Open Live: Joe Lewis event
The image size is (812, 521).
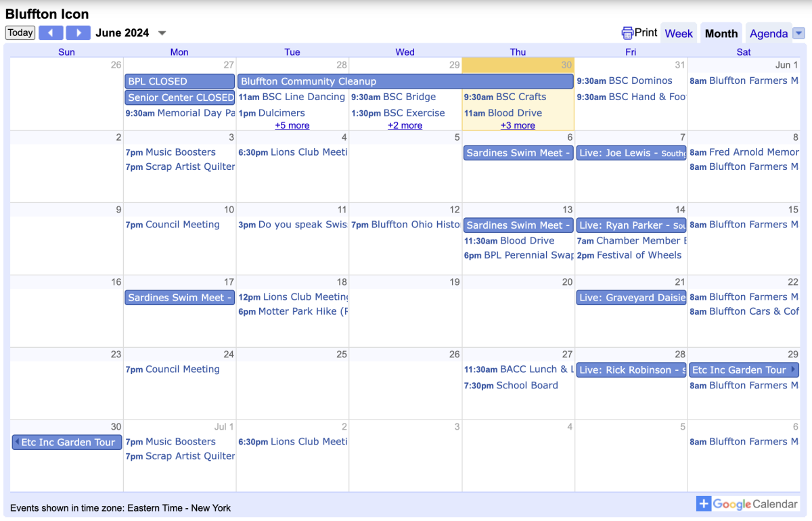click(631, 153)
